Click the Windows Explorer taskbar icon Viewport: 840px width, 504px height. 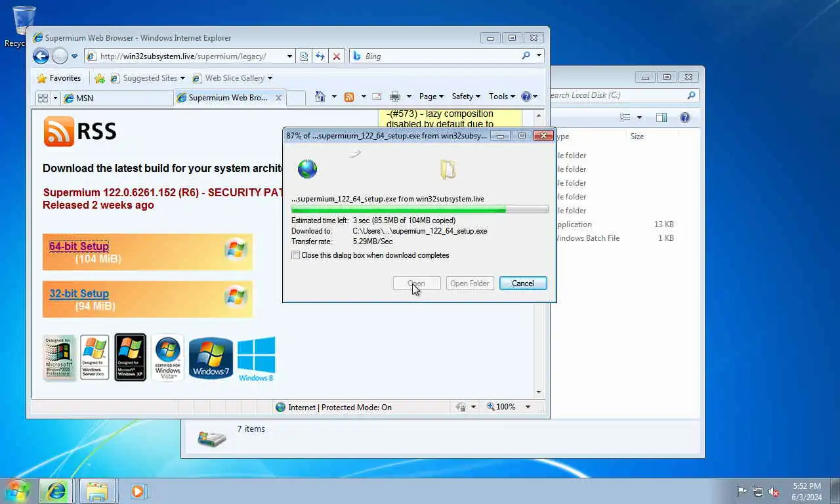point(97,491)
